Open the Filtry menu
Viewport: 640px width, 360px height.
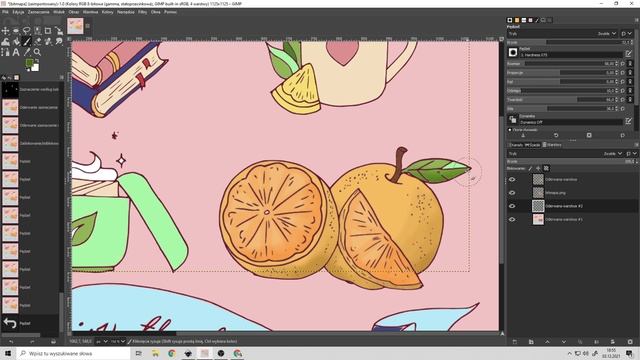(x=142, y=12)
